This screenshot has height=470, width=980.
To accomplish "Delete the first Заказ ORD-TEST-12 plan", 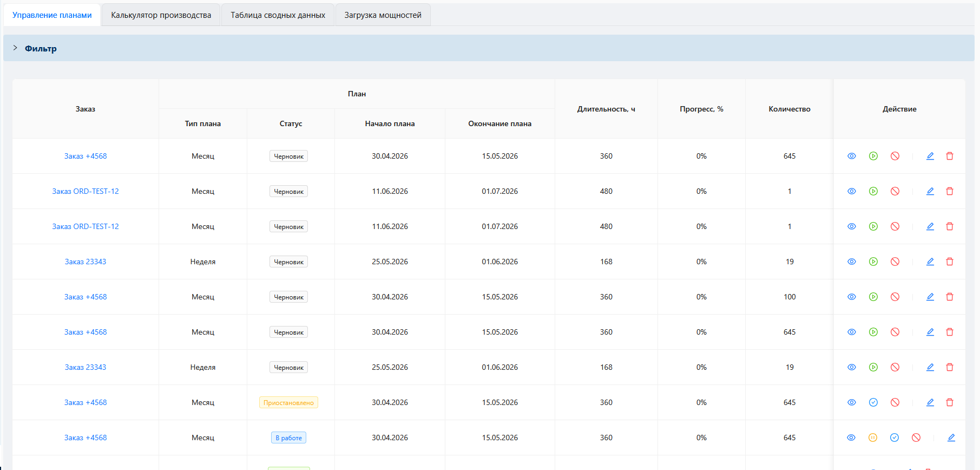I will tap(950, 191).
